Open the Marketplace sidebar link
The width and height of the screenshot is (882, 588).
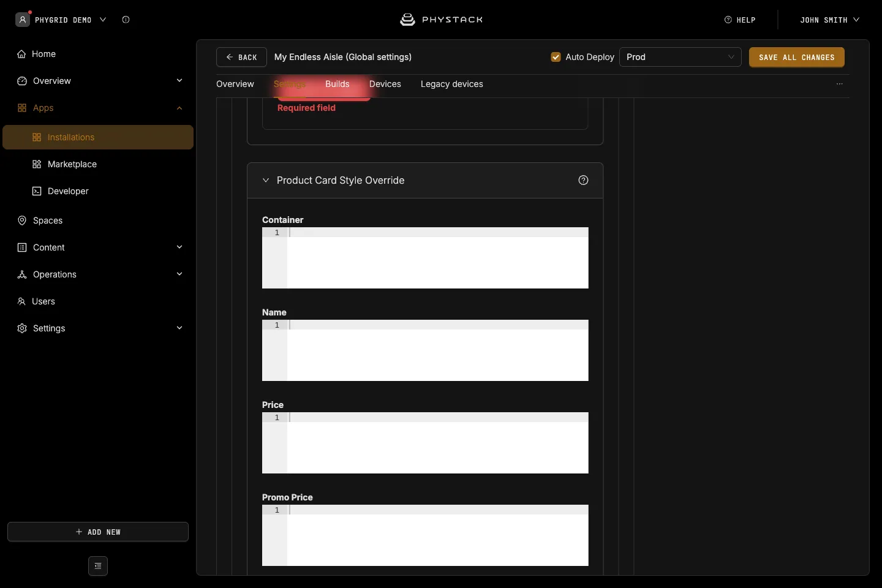click(x=72, y=164)
